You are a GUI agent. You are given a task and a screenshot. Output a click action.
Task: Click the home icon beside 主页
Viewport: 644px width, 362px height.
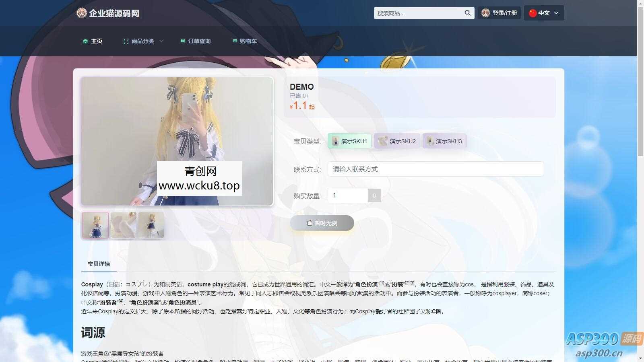point(85,41)
